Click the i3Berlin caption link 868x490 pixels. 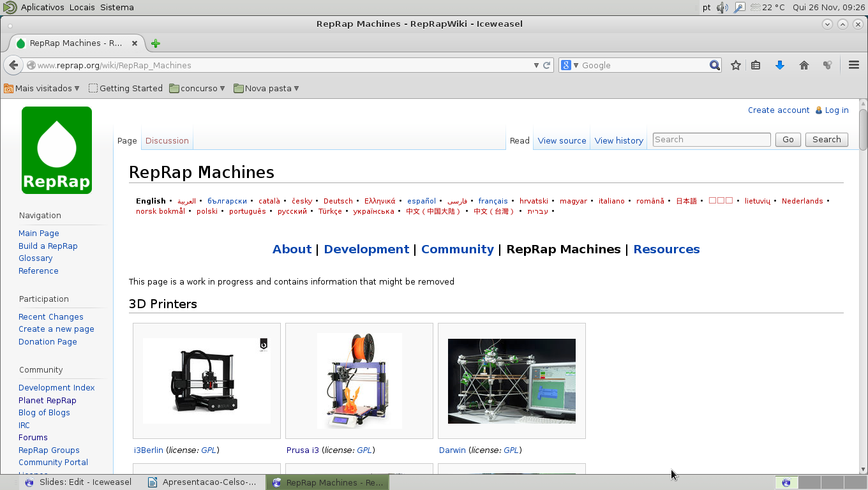click(149, 450)
